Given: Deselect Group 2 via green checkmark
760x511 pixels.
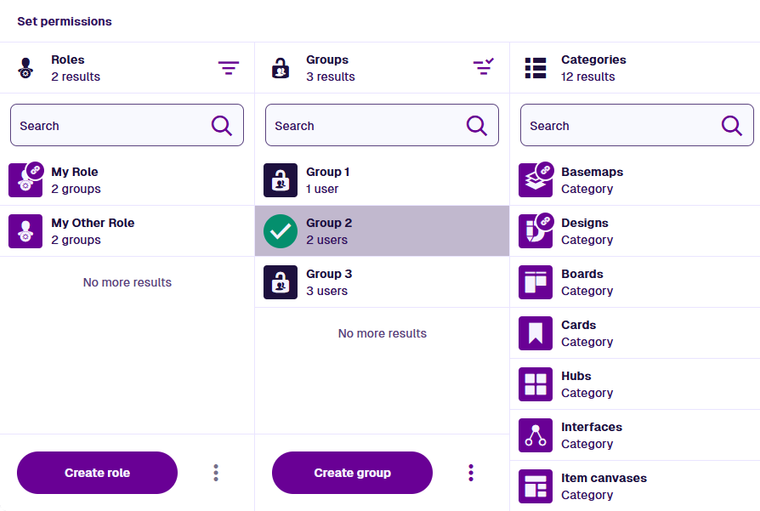Looking at the screenshot, I should point(280,231).
